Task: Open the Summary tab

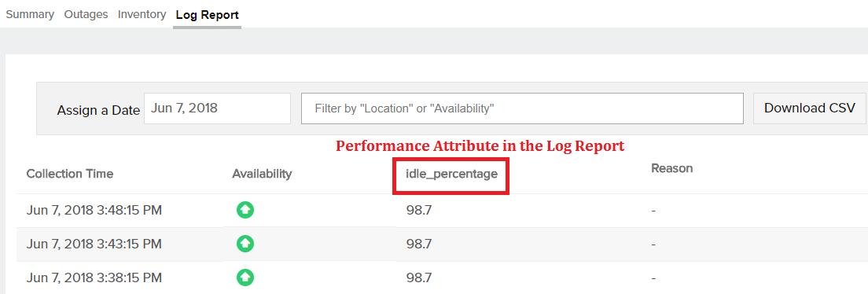Action: tap(30, 14)
